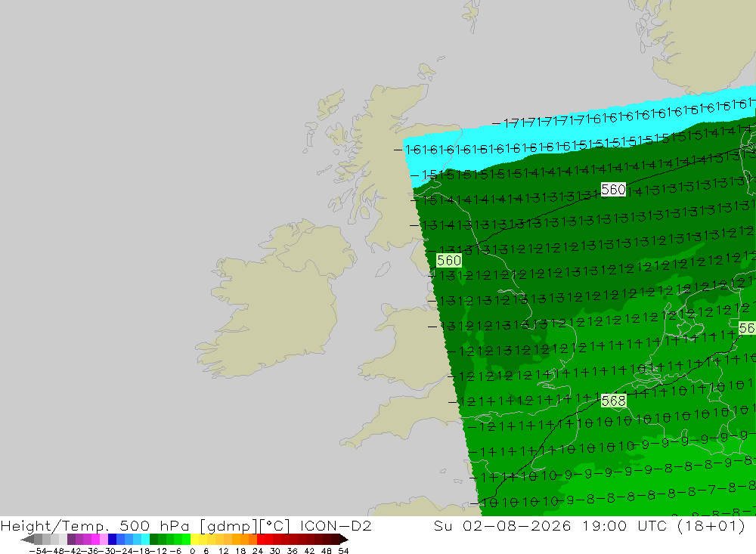Click the upper white 560 contour label
This screenshot has height=554, width=756.
coord(613,190)
